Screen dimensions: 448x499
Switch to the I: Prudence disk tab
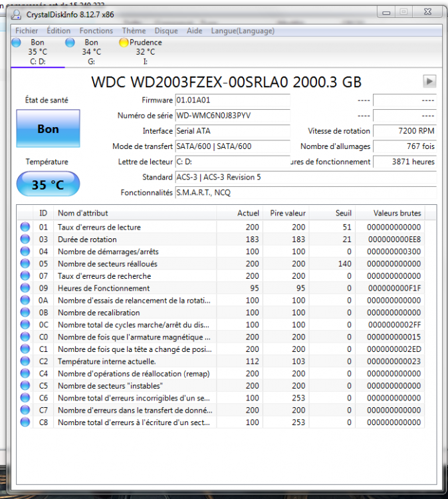[146, 52]
